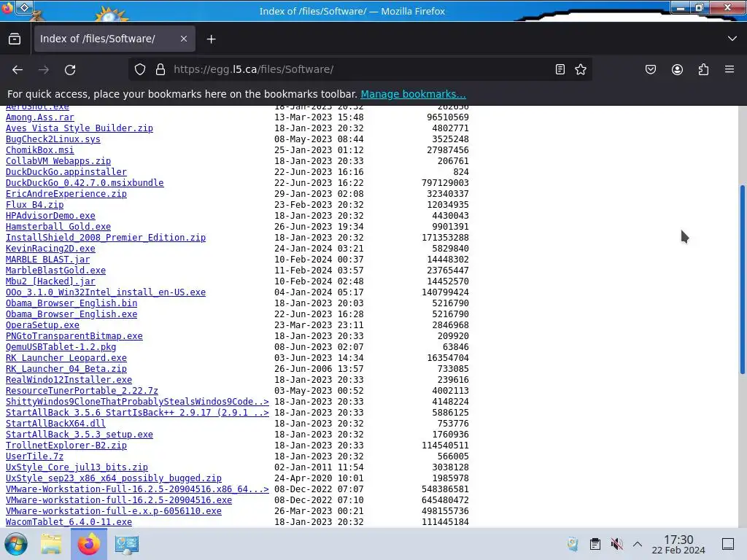Open Firefox application hamburger menu
Viewport: 747px width, 560px height.
tap(729, 69)
